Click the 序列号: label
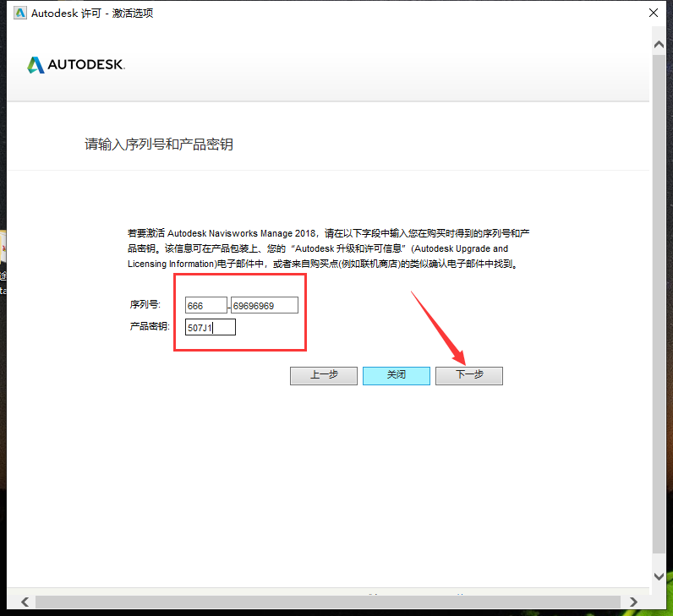The image size is (673, 616). pyautogui.click(x=145, y=304)
